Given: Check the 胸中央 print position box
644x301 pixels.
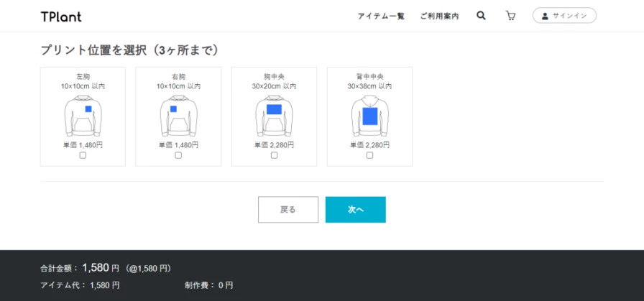Looking at the screenshot, I should [274, 155].
